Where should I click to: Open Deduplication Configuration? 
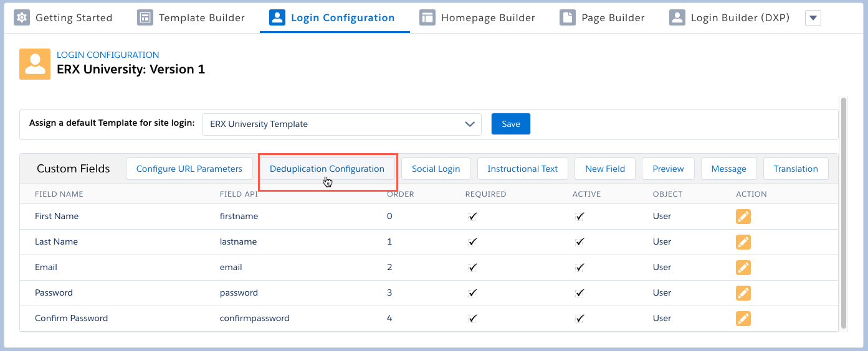point(327,169)
